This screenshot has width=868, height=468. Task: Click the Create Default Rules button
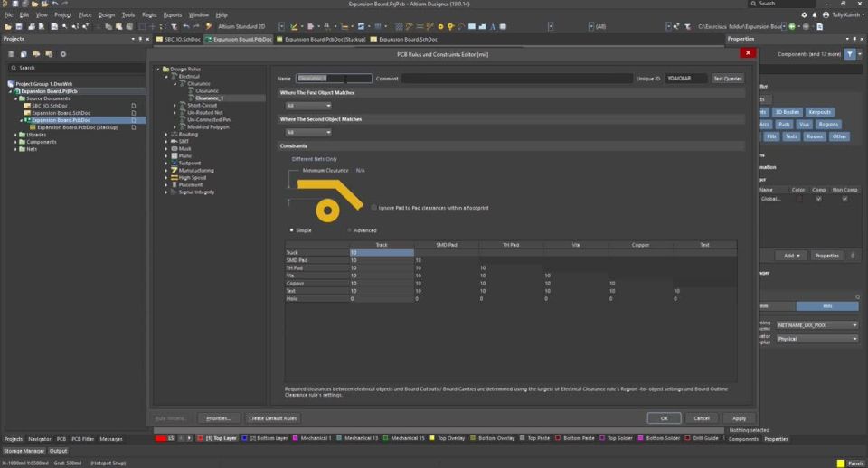[272, 418]
